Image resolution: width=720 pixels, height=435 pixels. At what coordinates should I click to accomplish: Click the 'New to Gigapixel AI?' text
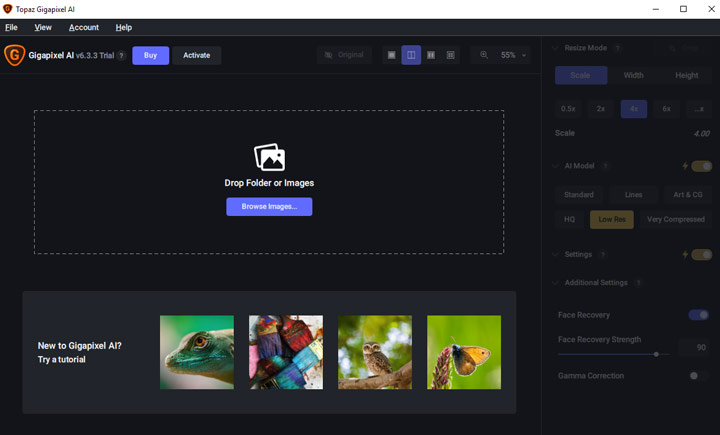click(79, 346)
